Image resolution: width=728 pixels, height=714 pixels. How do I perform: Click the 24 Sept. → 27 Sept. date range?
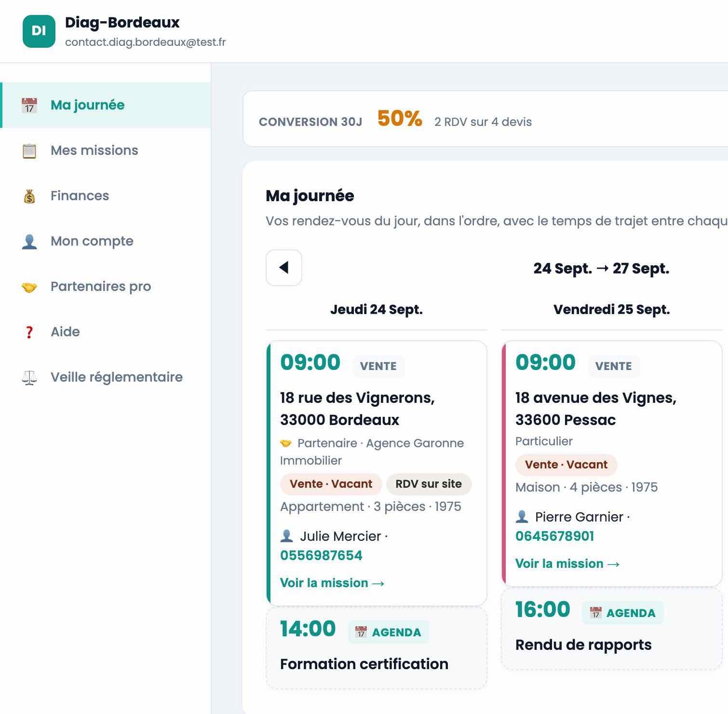click(x=601, y=268)
